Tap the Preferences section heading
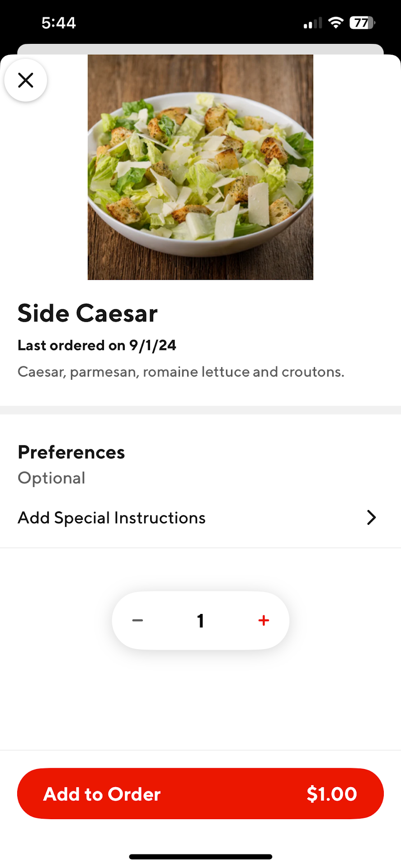401x868 pixels. click(x=71, y=452)
